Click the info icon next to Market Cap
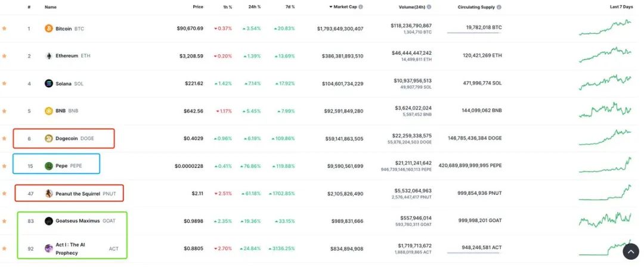Screen dimensions: 644x271 (361, 7)
